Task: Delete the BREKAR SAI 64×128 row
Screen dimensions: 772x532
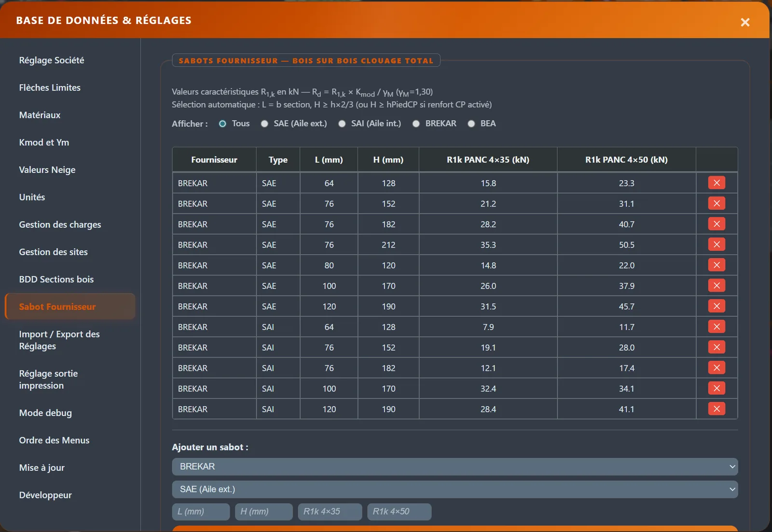Action: (x=717, y=327)
